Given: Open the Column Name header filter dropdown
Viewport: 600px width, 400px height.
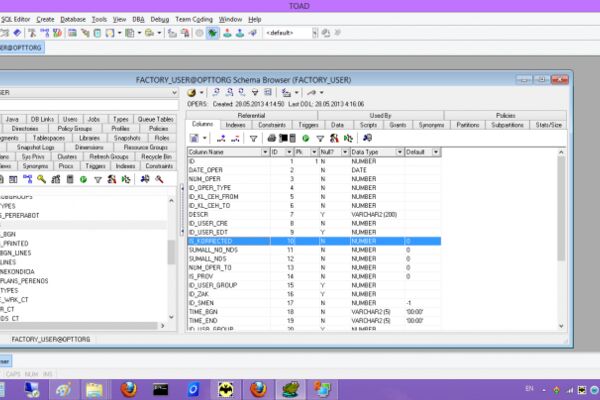Looking at the screenshot, I should click(x=265, y=152).
